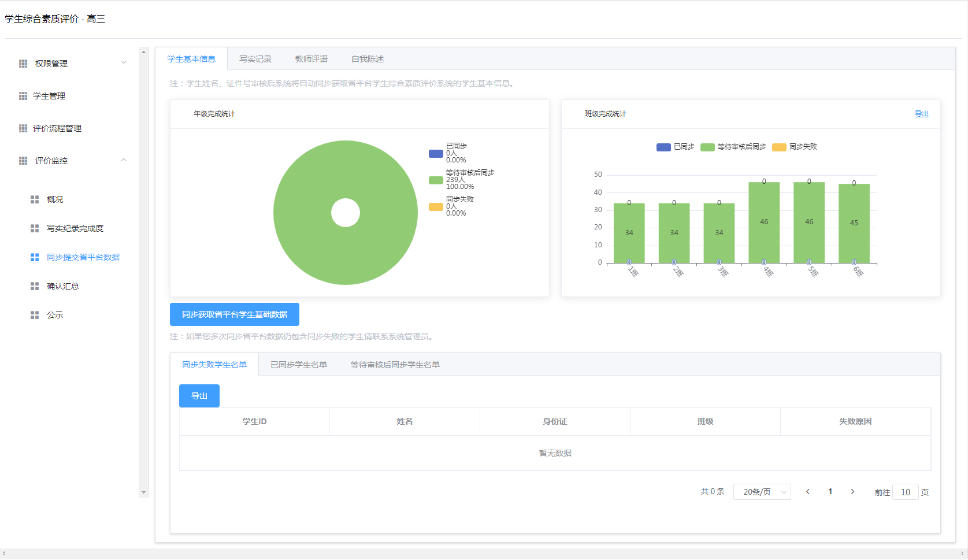Open 已同步学生名单 tab

tap(299, 365)
